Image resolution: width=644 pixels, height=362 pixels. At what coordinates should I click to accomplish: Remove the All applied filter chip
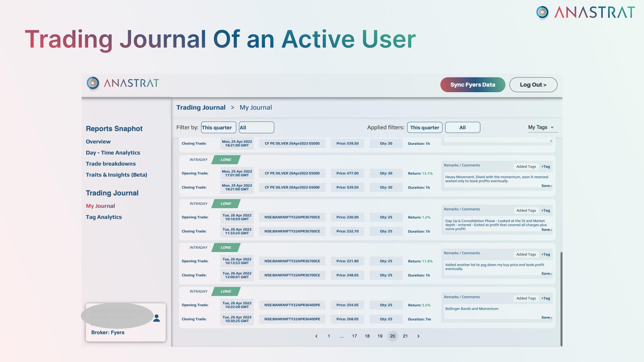click(x=462, y=127)
